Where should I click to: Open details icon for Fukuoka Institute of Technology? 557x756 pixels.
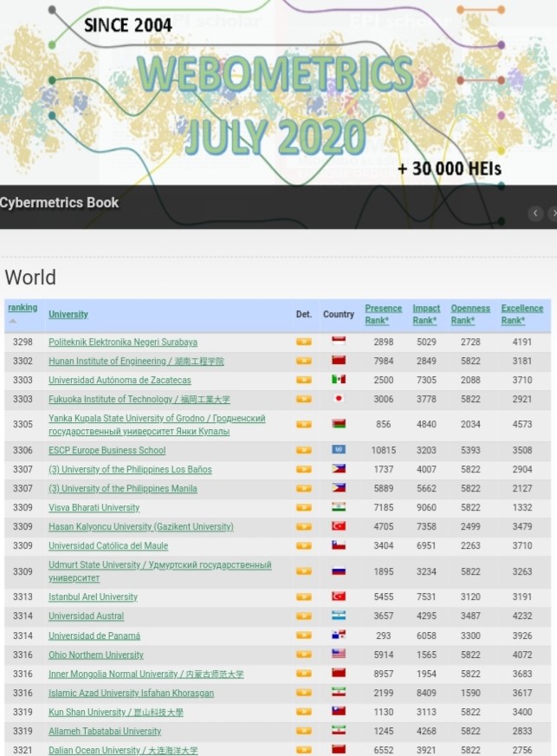click(x=303, y=399)
